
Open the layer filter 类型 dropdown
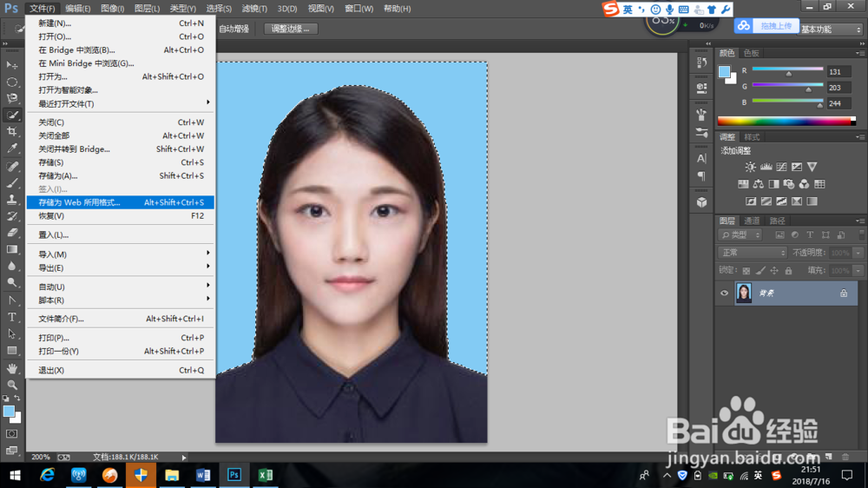pyautogui.click(x=740, y=235)
